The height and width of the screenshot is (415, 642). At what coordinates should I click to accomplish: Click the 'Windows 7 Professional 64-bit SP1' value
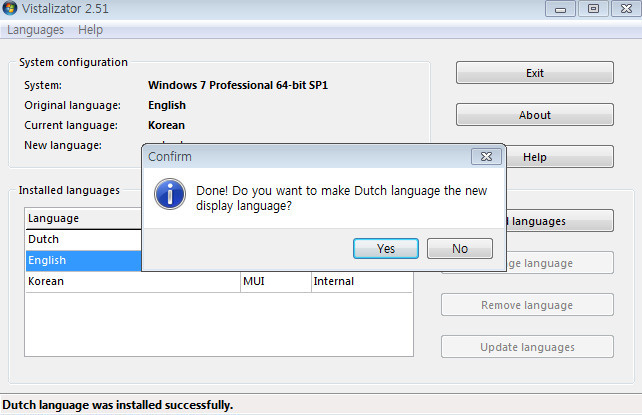(238, 85)
